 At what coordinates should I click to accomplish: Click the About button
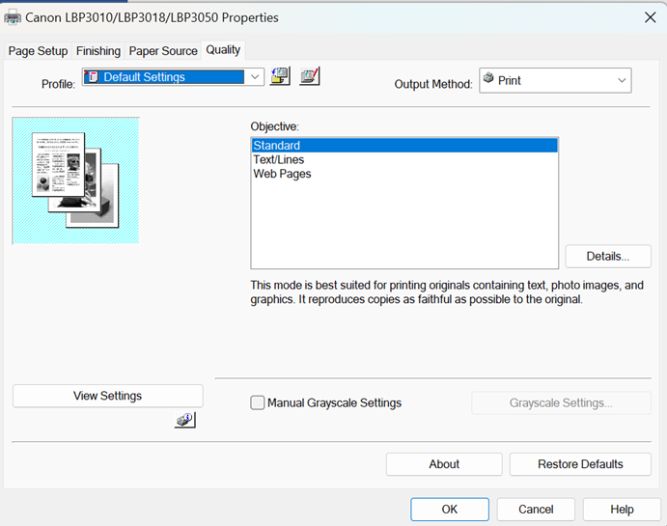(444, 464)
